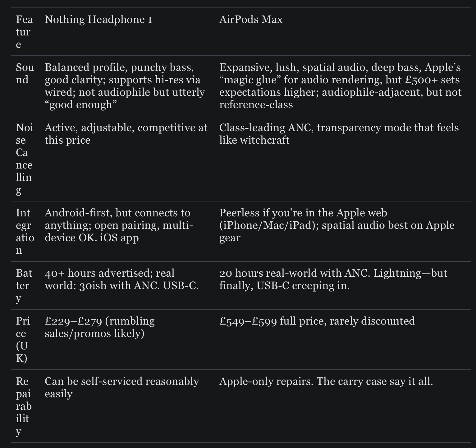Click the "Feature" column header cell
This screenshot has width=476, height=448.
pos(24,32)
